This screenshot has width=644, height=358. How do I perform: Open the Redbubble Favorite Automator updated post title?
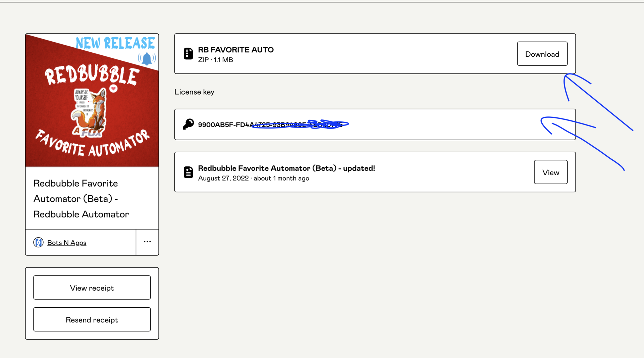click(x=286, y=168)
